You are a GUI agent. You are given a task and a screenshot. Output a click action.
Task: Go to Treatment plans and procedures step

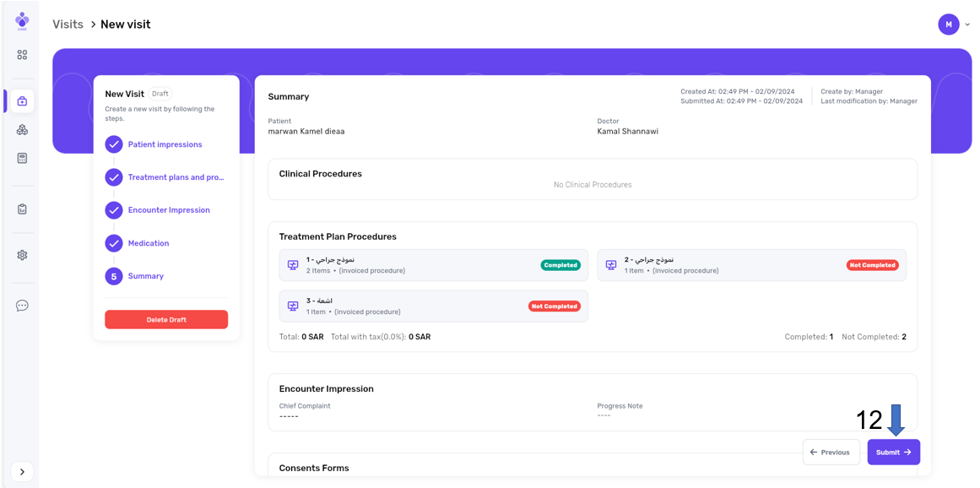[176, 177]
